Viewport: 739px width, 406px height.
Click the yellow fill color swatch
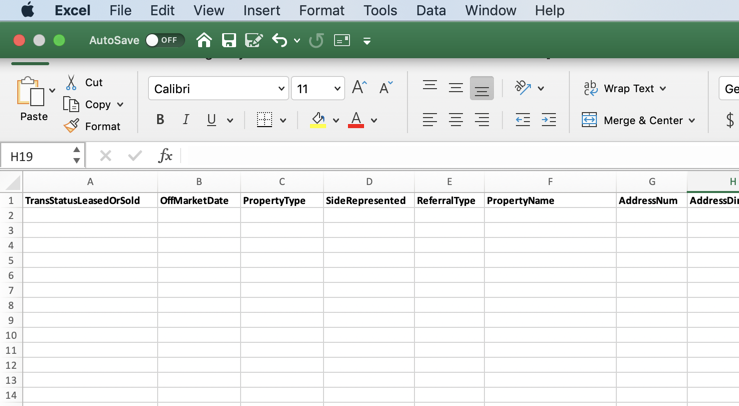coord(318,120)
